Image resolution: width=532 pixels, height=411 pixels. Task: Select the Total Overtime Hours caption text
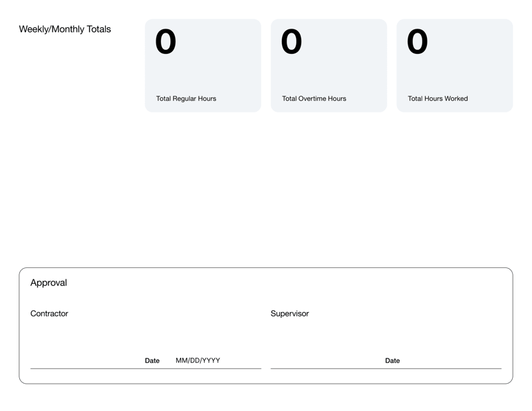pos(313,98)
